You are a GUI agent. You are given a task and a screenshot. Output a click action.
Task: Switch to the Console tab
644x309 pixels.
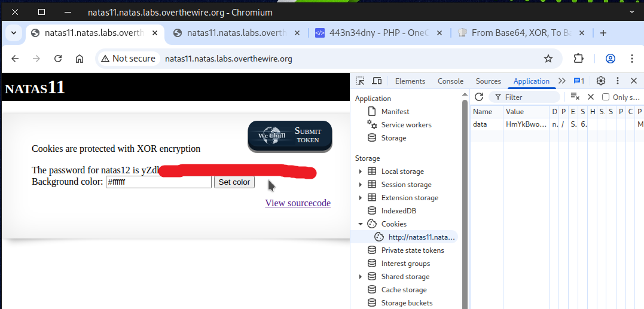click(x=450, y=81)
